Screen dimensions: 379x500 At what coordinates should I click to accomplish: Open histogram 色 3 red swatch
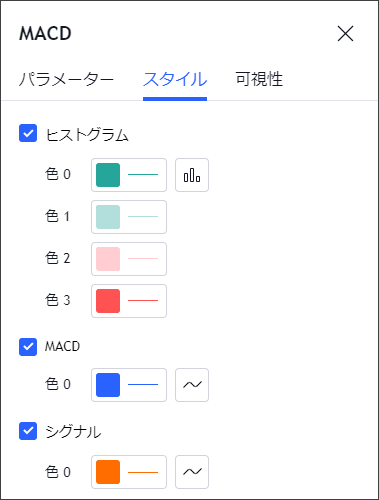coord(108,301)
